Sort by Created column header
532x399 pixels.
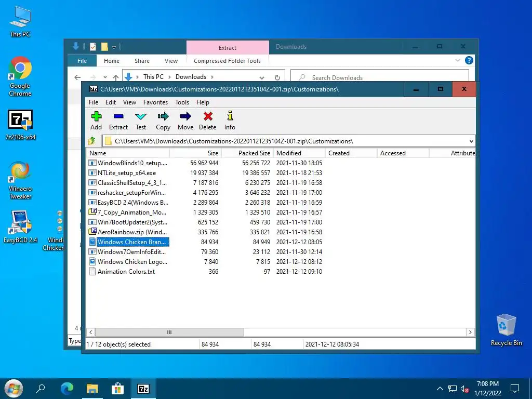351,153
